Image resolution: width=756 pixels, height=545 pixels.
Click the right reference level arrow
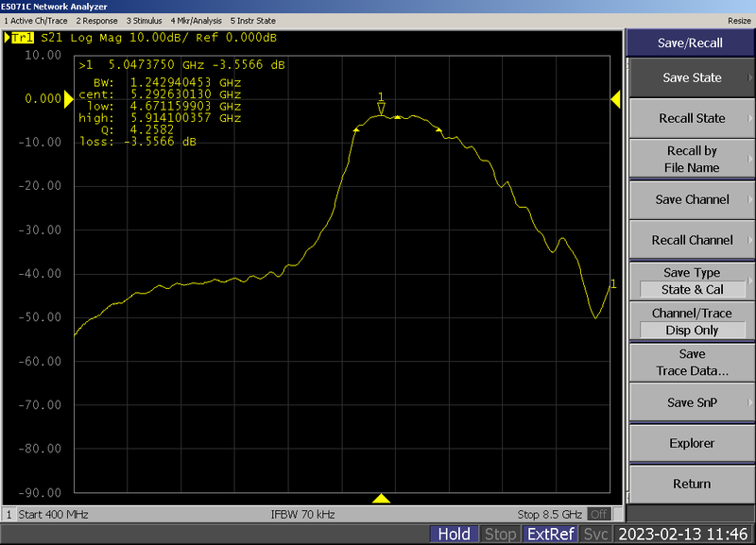[x=616, y=99]
